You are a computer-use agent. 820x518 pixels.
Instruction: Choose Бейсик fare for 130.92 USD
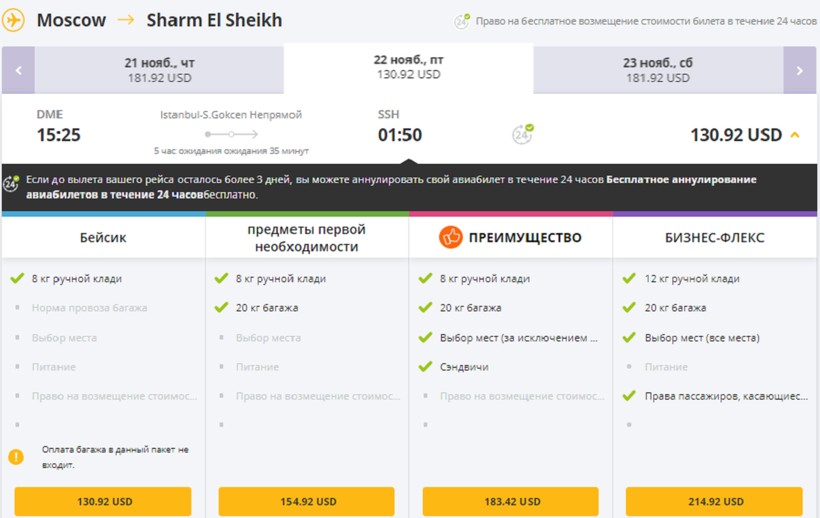(103, 501)
